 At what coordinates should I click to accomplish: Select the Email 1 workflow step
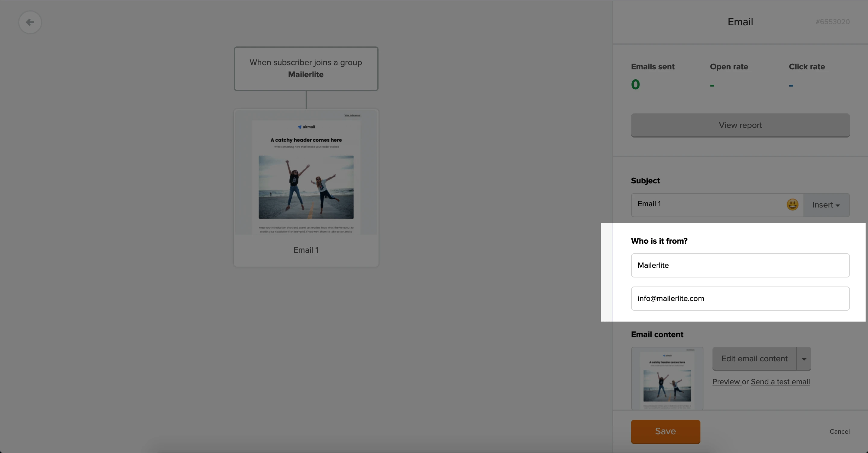click(x=306, y=250)
